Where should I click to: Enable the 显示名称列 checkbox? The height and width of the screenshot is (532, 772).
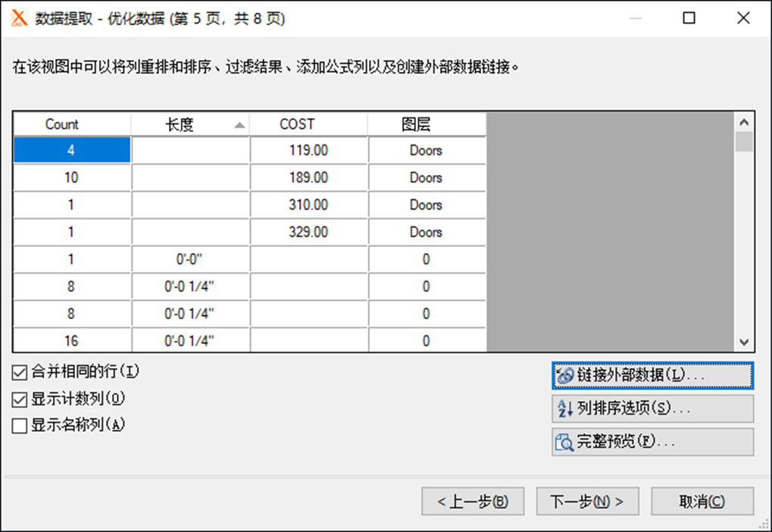pyautogui.click(x=19, y=426)
